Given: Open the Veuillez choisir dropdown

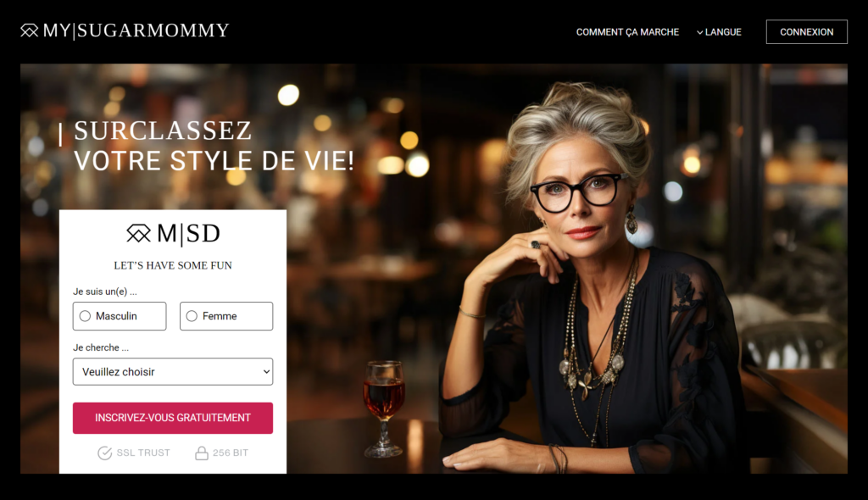Looking at the screenshot, I should 173,371.
